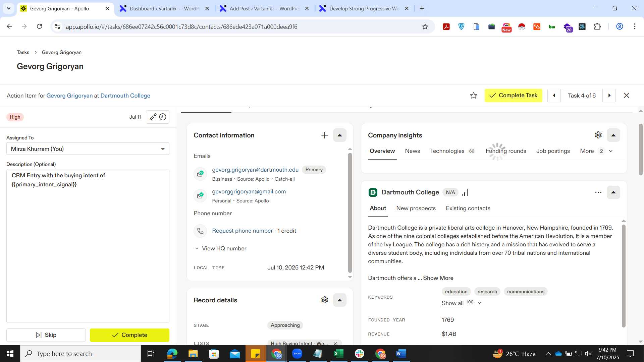Click the Skip button

(46, 335)
